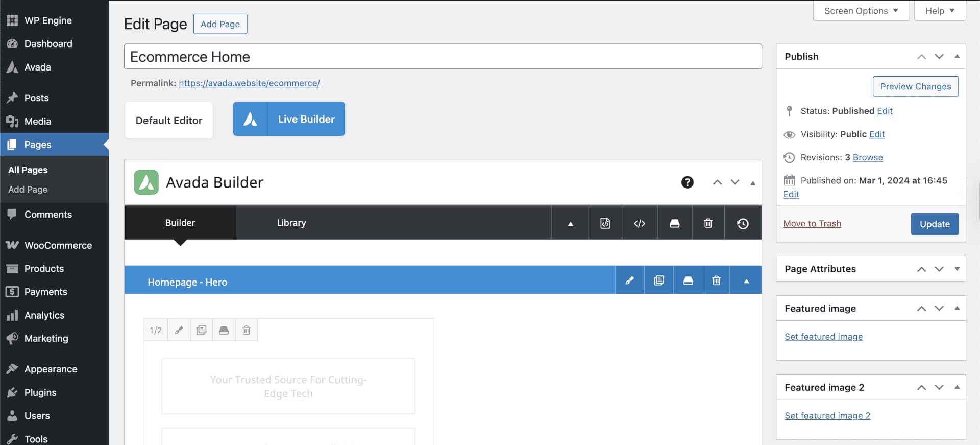
Task: Save the 1/2 column to library
Action: tap(224, 330)
